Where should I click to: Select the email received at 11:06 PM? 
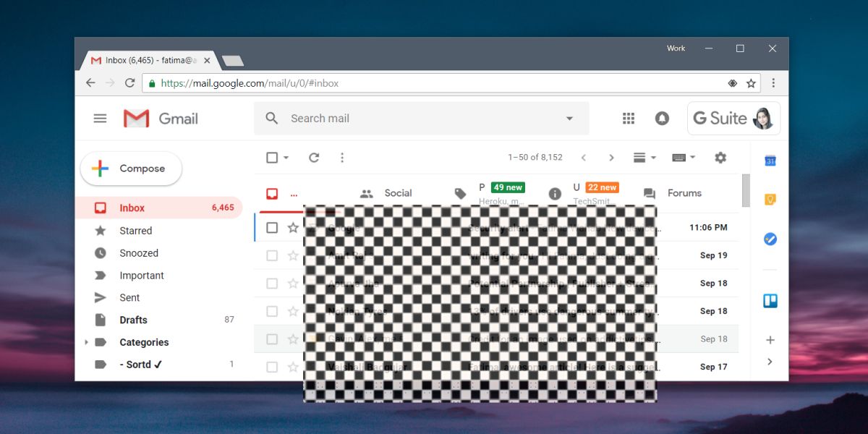coord(272,228)
